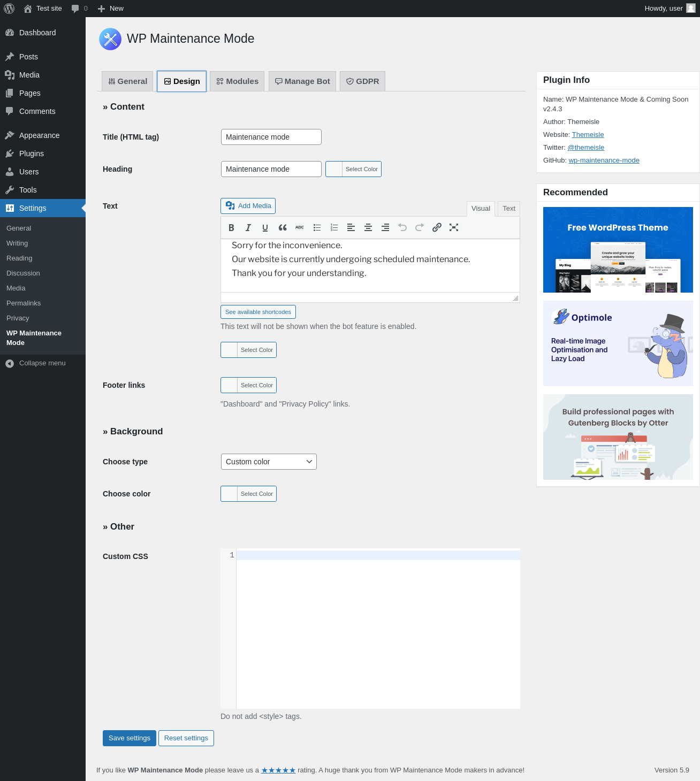Open the Plugins menu
This screenshot has height=781, width=700.
[x=43, y=154]
